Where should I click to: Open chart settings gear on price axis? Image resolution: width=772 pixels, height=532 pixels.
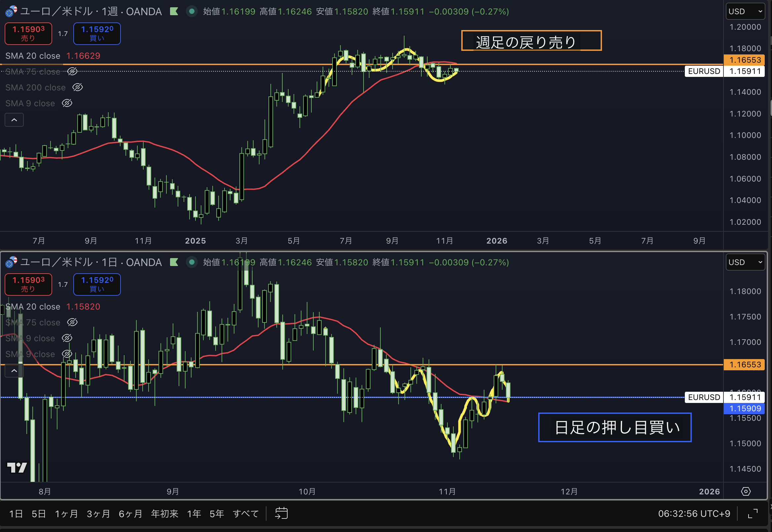746,491
